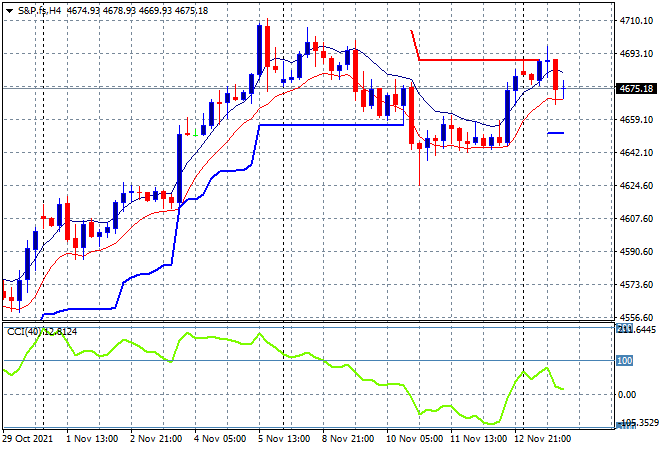
Task: Click the 2 Nov 21:00 time label
Action: pos(156,439)
